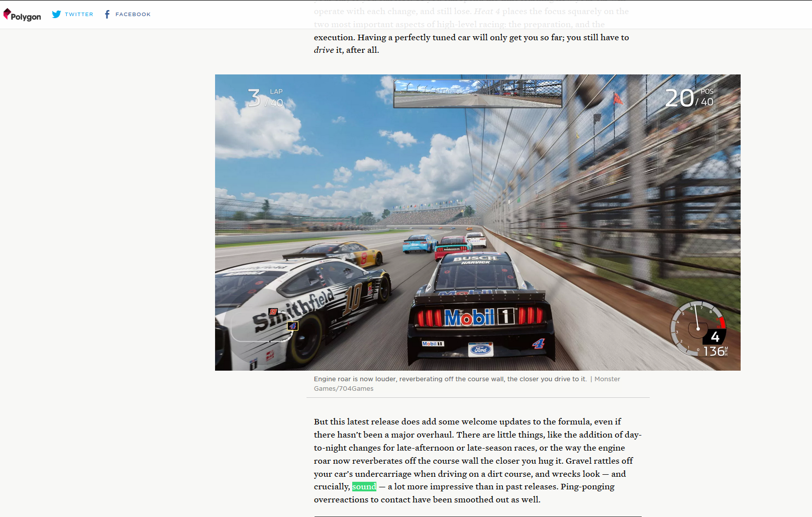This screenshot has width=812, height=517.
Task: Click the line starting "But this latest release"
Action: [467, 421]
